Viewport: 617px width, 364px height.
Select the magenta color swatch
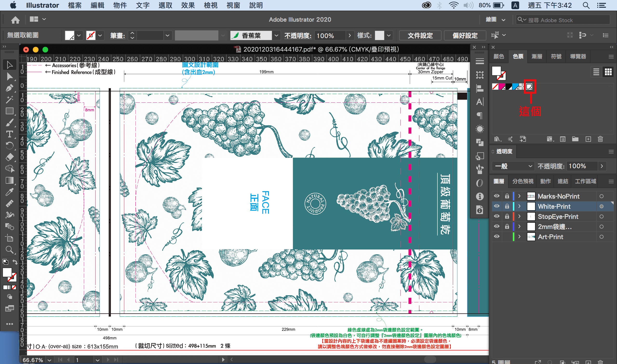(x=502, y=87)
